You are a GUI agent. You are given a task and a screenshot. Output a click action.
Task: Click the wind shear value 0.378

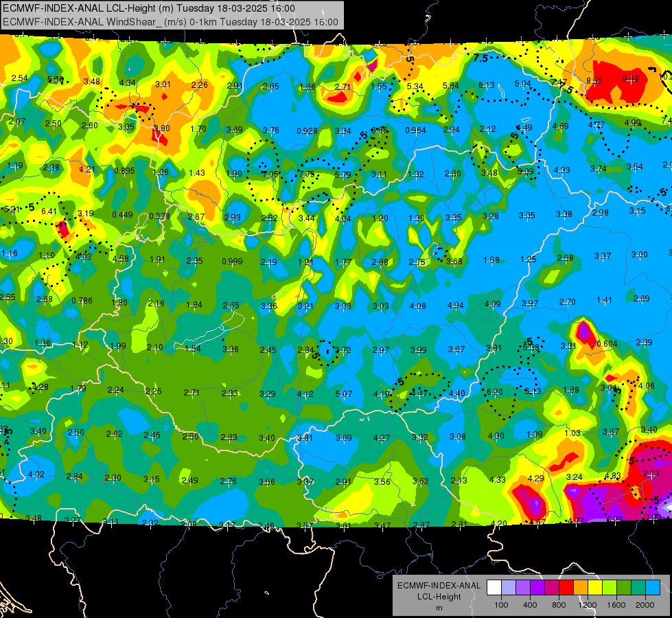[x=159, y=216]
